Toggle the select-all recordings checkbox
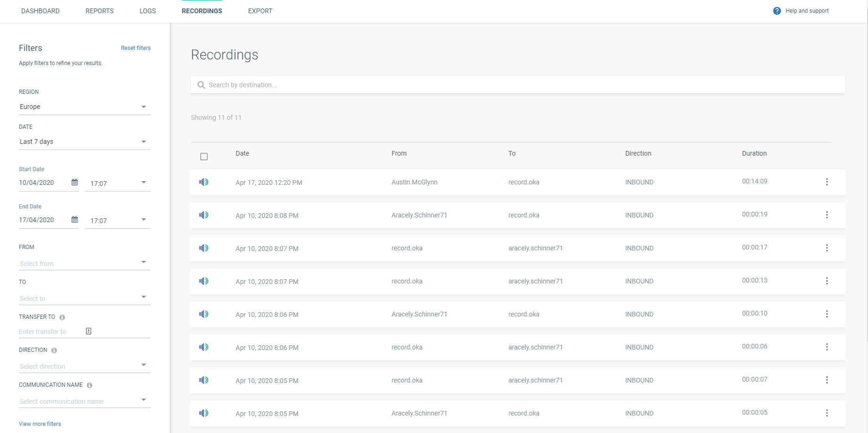The height and width of the screenshot is (433, 868). point(204,157)
